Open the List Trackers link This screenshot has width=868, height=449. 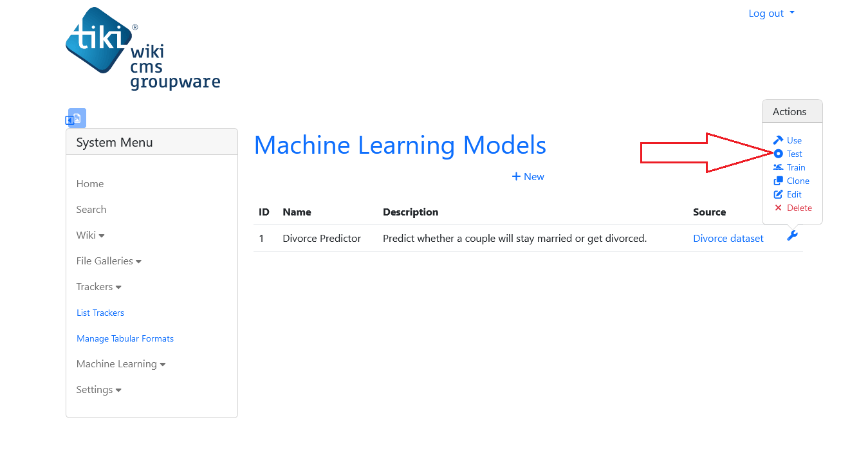tap(100, 313)
